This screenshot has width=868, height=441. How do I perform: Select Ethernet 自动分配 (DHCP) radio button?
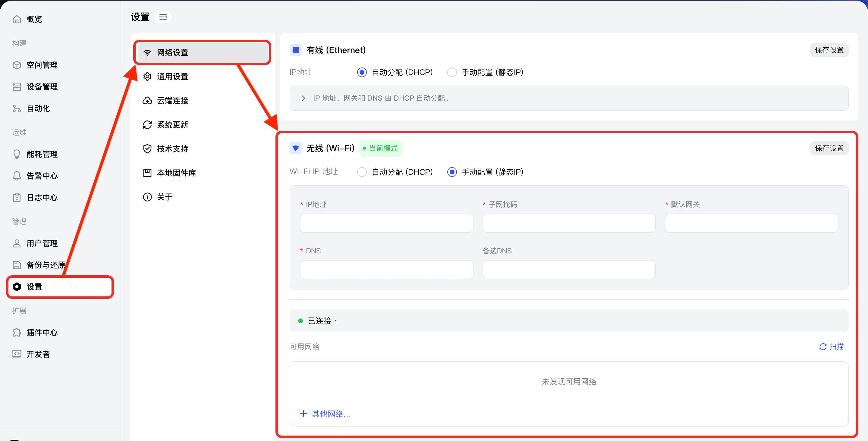(x=362, y=72)
